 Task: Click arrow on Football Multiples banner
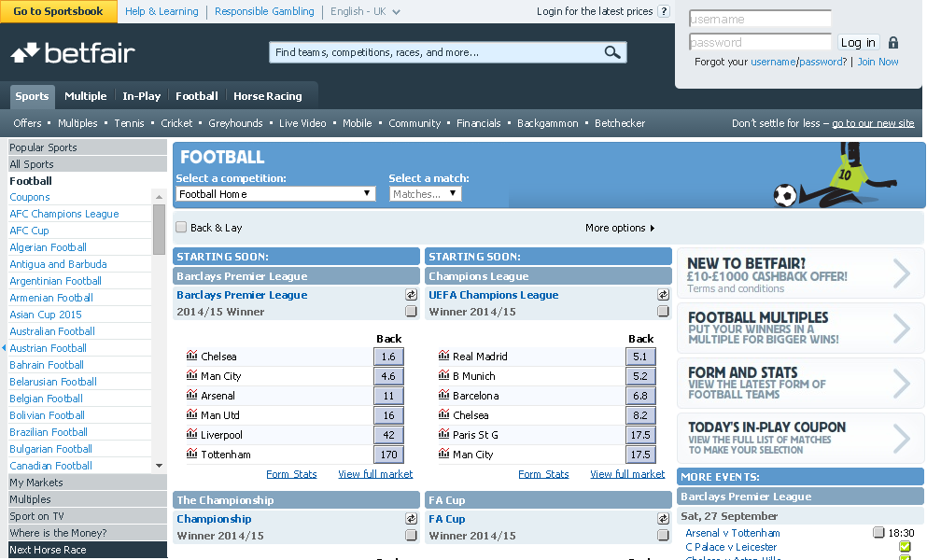[x=902, y=329]
